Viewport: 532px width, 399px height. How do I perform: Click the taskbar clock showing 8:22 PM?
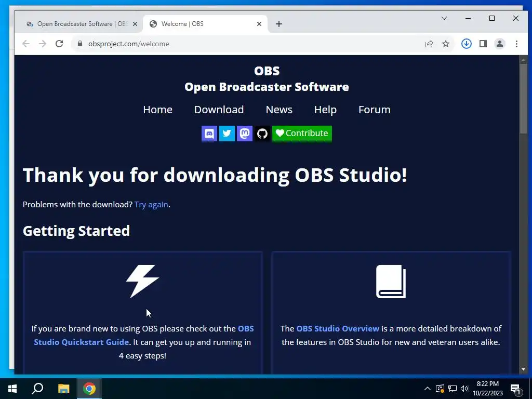coord(487,389)
